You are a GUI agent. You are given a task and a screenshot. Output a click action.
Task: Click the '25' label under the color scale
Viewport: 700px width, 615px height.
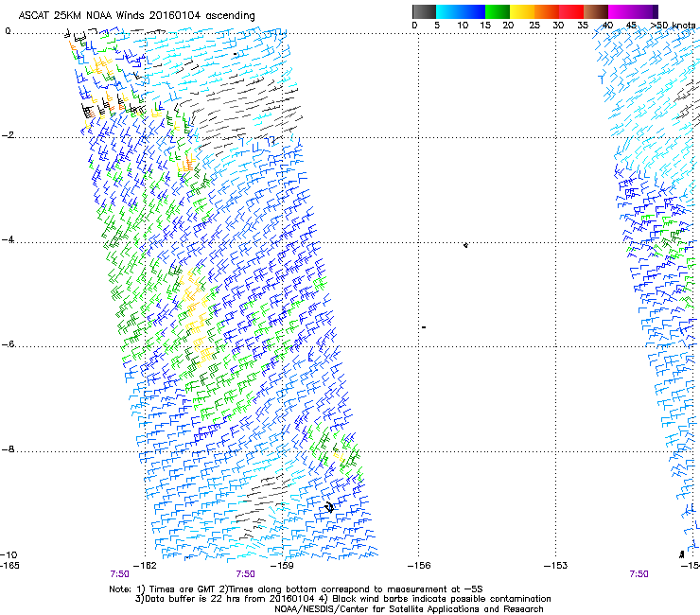tap(534, 26)
